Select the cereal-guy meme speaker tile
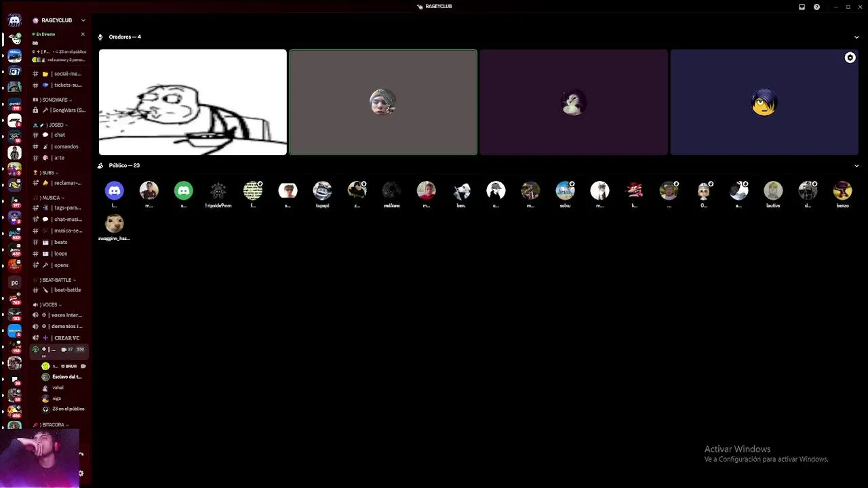The image size is (868, 488). 193,102
